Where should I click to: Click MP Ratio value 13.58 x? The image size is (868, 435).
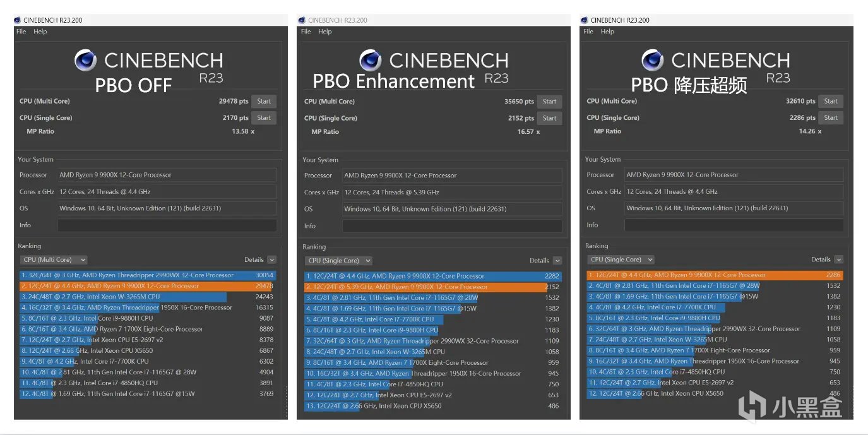[244, 131]
